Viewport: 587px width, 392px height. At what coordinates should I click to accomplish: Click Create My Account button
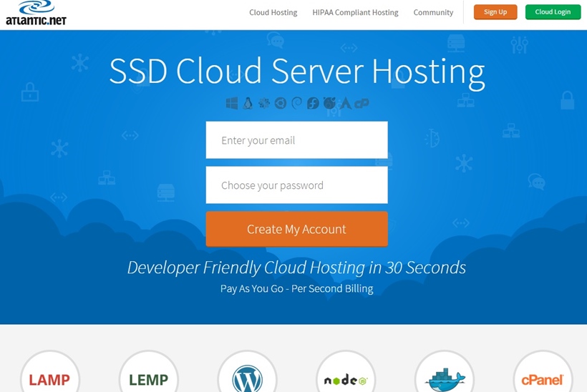tap(297, 229)
